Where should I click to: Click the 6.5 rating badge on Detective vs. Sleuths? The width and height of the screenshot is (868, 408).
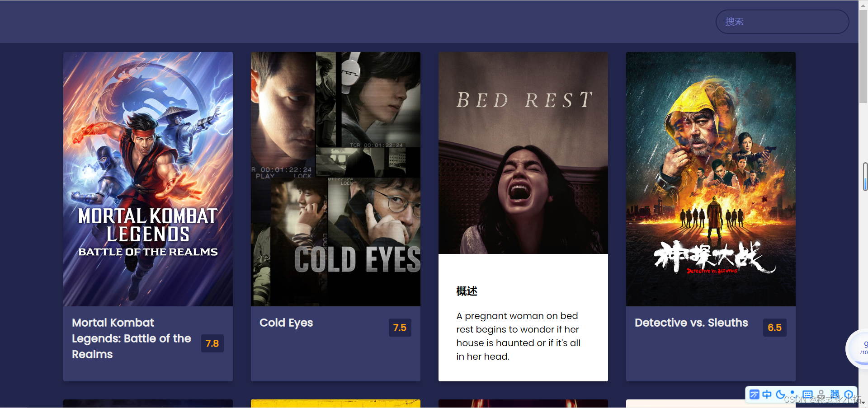pyautogui.click(x=775, y=328)
